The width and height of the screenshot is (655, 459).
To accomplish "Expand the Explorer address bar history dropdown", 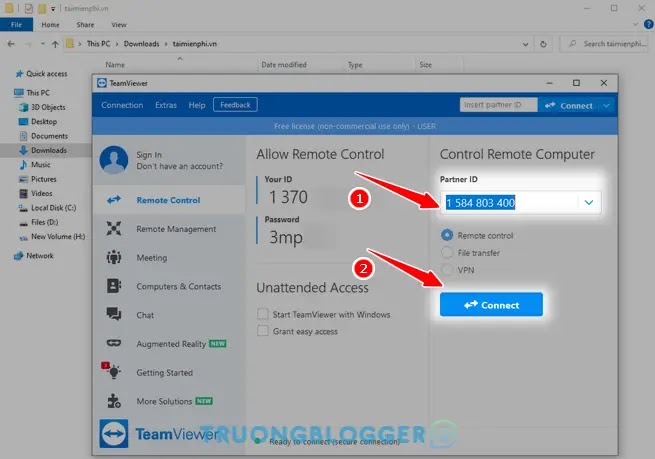I will tap(525, 44).
